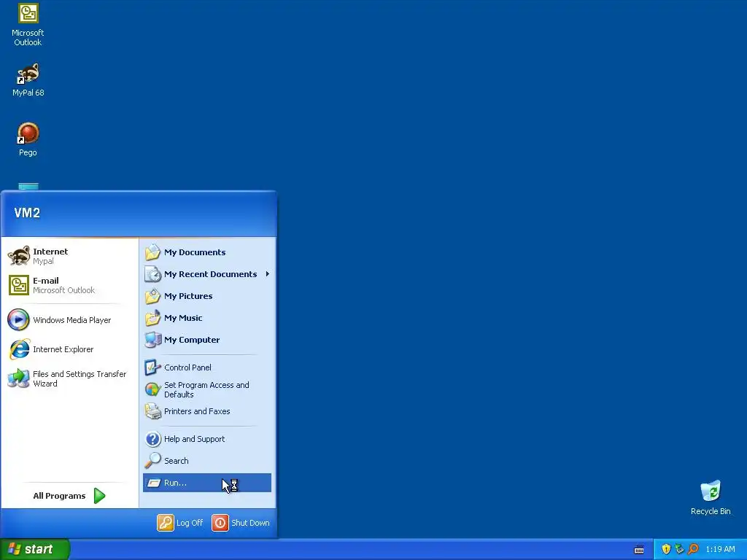747x560 pixels.
Task: Choose the Run... entry
Action: pos(206,483)
